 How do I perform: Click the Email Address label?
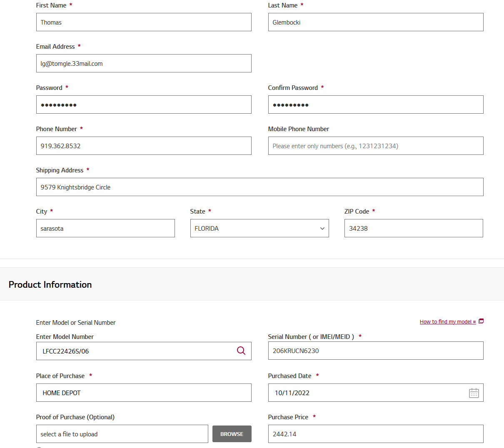tap(55, 47)
